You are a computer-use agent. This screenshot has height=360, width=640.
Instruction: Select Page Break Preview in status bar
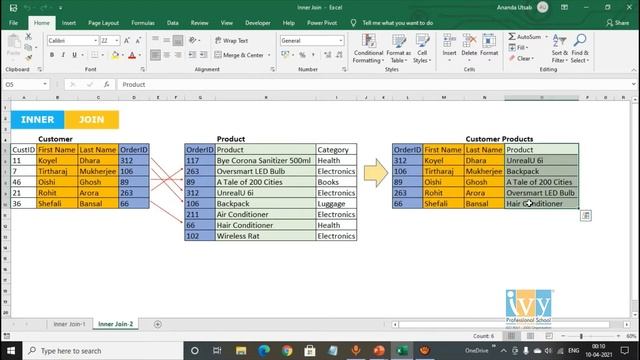pyautogui.click(x=549, y=336)
